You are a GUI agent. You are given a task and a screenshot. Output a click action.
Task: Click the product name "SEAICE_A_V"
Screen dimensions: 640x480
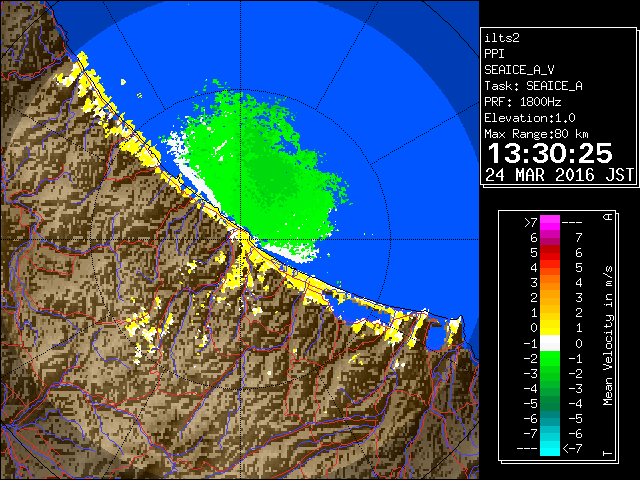click(519, 70)
